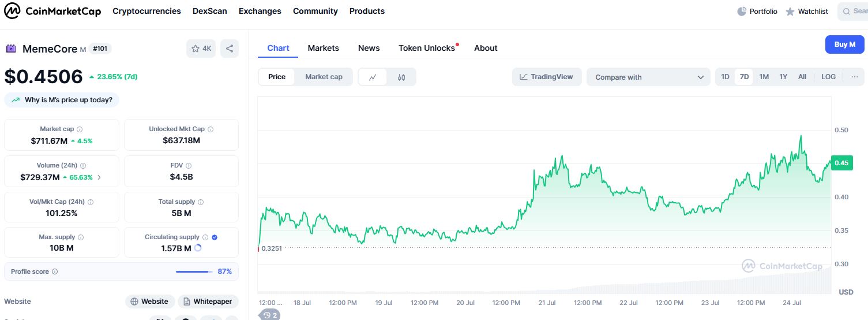Select the Market cap chart toggle
Image resolution: width=868 pixels, height=320 pixels.
324,77
